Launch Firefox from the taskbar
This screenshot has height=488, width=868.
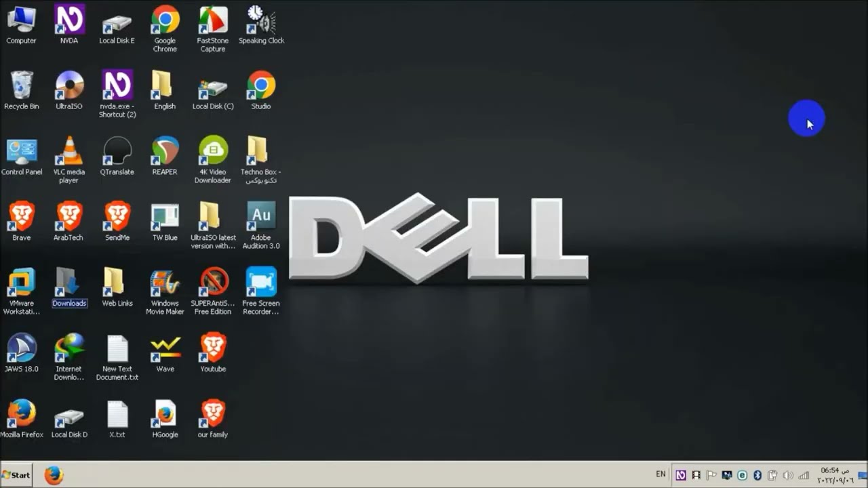[x=54, y=475]
